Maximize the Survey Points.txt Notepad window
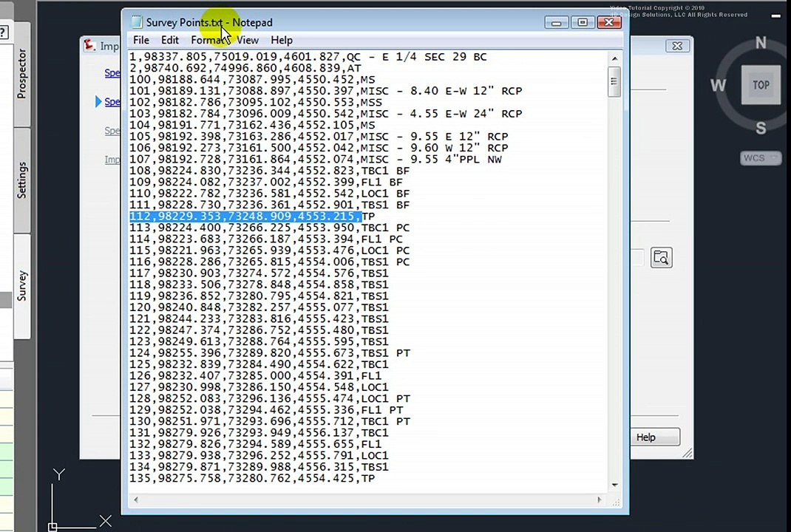This screenshot has width=791, height=532. coord(582,23)
